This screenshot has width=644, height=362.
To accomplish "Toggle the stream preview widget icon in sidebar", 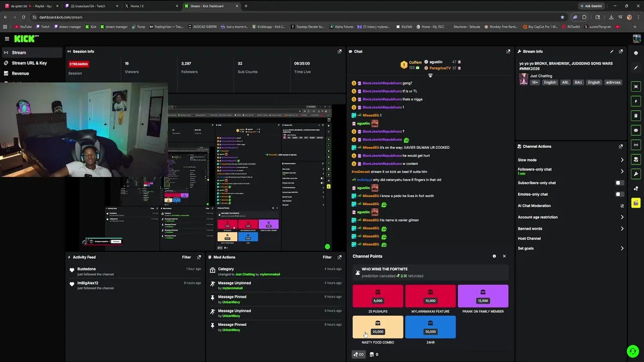I will pos(636,86).
